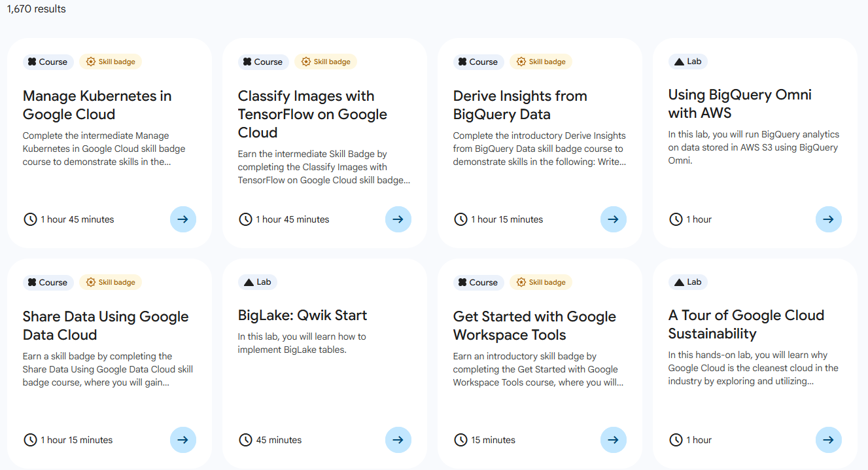Click arrow on Share Data Using Google card
The height and width of the screenshot is (470, 868).
pyautogui.click(x=182, y=440)
